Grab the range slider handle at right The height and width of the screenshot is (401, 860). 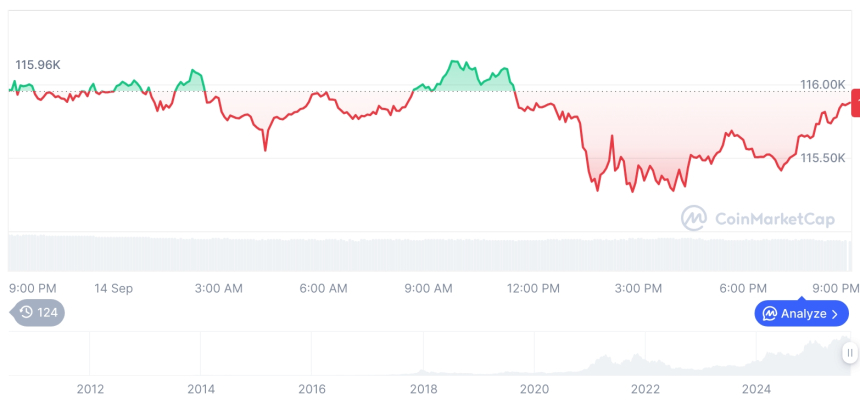click(849, 352)
